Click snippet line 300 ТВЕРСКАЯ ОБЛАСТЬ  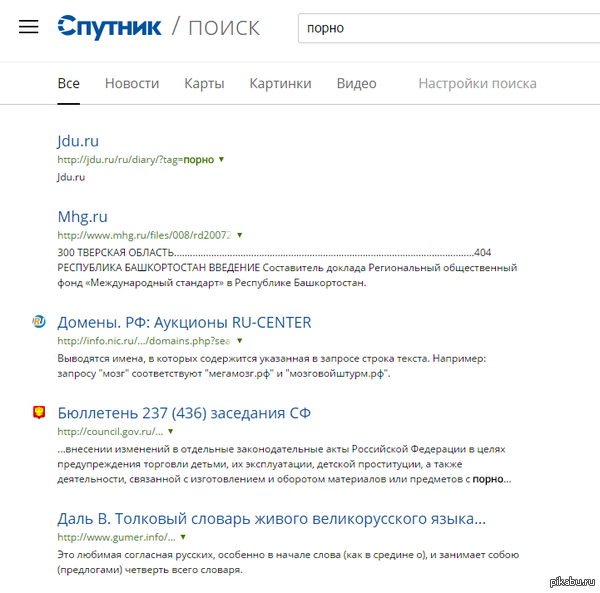tap(274, 253)
